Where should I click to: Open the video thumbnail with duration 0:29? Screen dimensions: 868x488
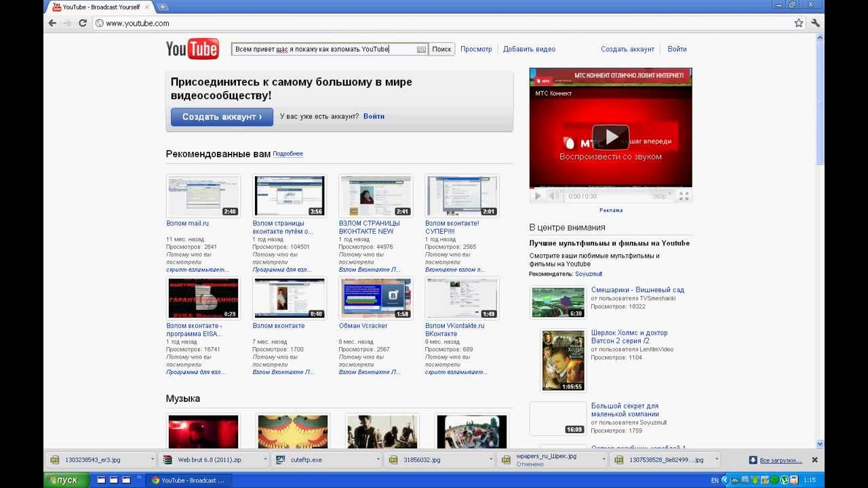(203, 298)
